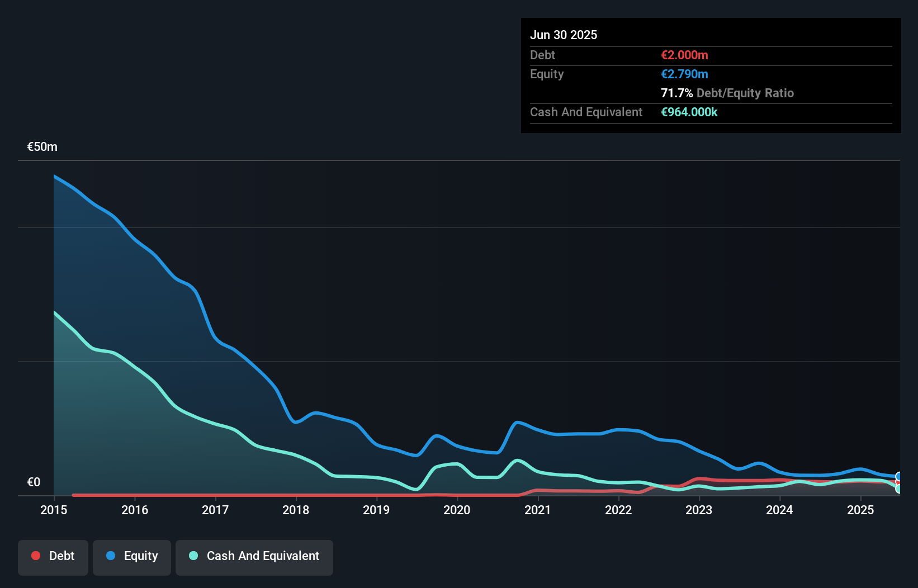
Task: Click the €50m gridline marker
Action: [x=41, y=146]
